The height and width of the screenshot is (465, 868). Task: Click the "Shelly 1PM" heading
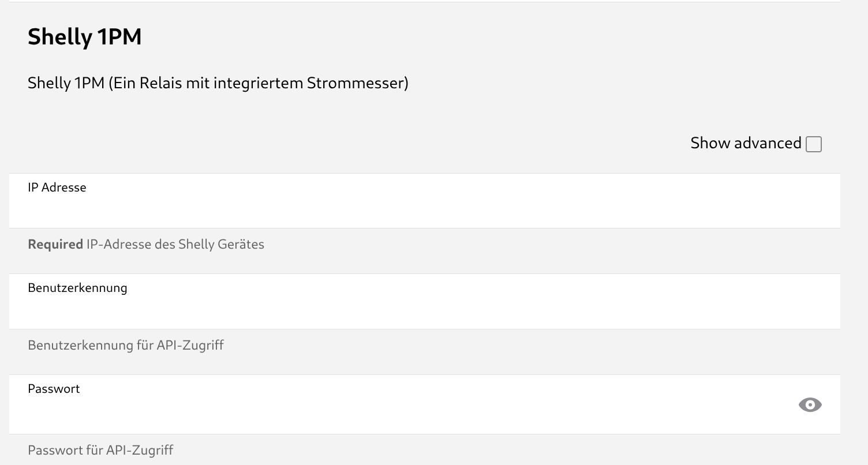point(84,37)
